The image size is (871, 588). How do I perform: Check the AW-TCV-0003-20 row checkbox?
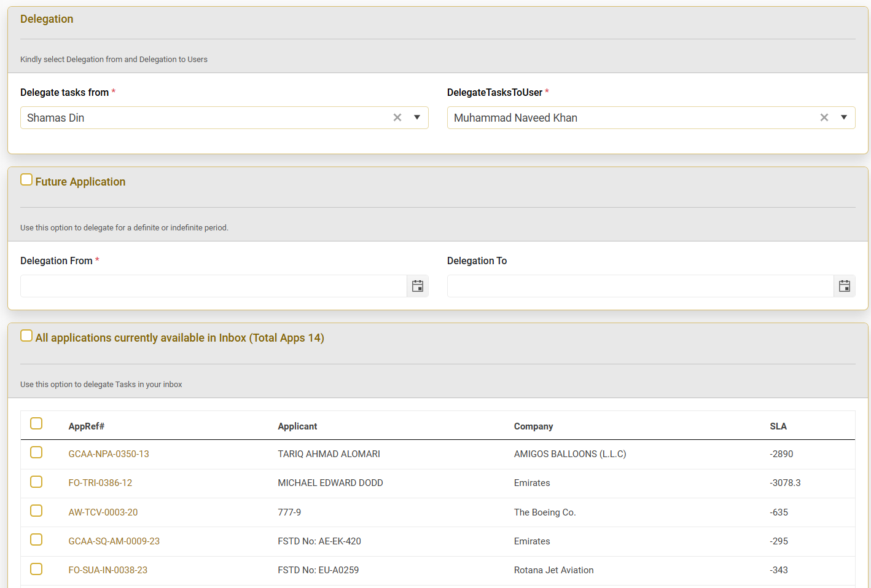[x=36, y=511]
